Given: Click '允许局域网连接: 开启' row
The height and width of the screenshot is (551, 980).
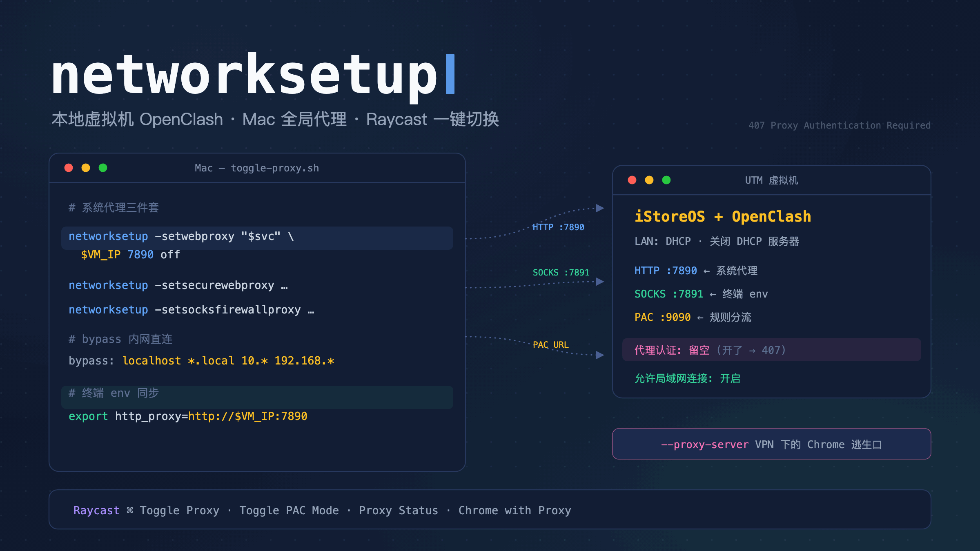Looking at the screenshot, I should coord(687,378).
